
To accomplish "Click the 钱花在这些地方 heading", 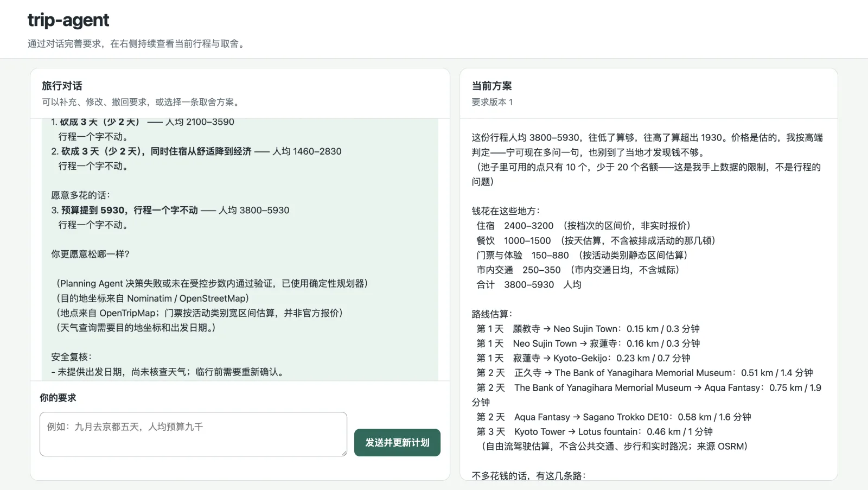I will click(x=506, y=211).
